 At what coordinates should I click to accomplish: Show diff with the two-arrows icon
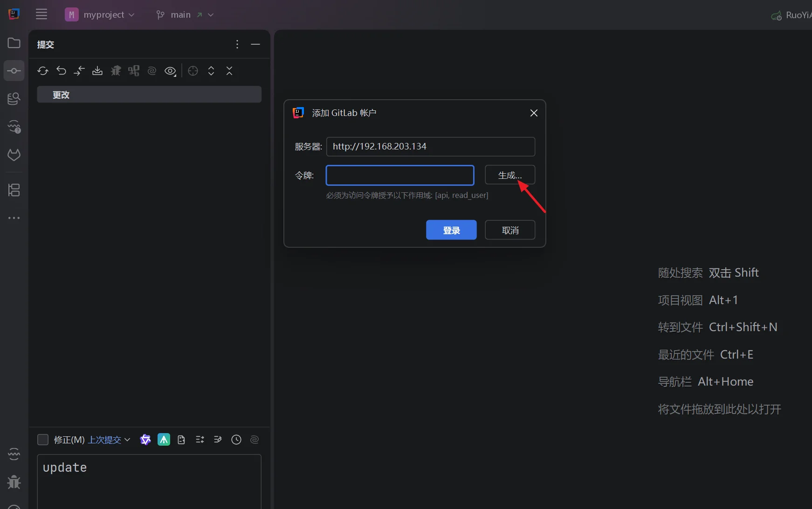click(79, 71)
